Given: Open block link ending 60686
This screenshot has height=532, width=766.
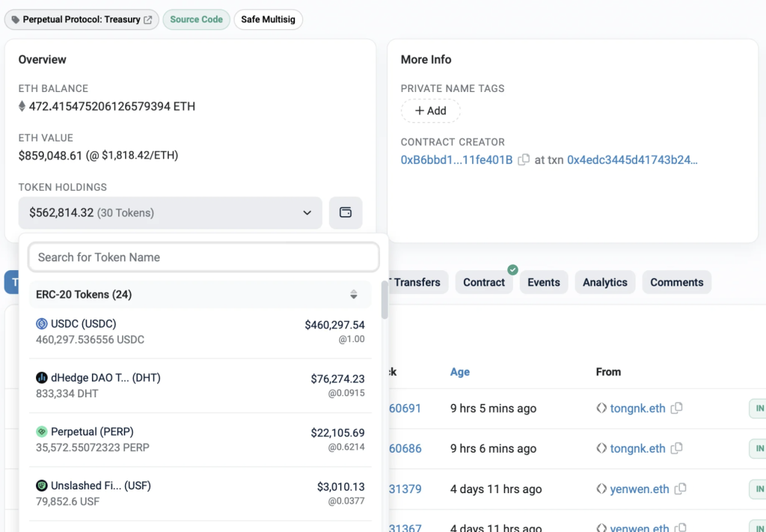Looking at the screenshot, I should click(405, 448).
